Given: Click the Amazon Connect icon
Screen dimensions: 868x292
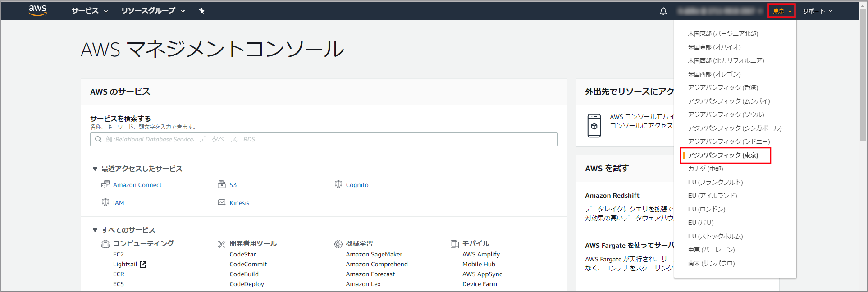Looking at the screenshot, I should (105, 184).
